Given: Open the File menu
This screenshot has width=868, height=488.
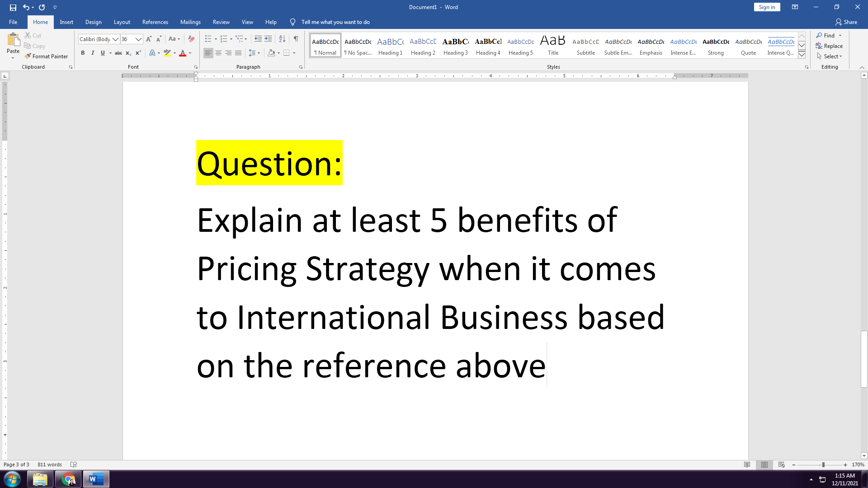Looking at the screenshot, I should tap(13, 22).
